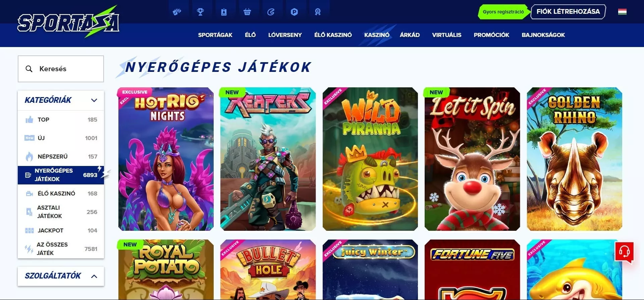Open the red headset support chat
This screenshot has height=300, width=644.
(624, 252)
